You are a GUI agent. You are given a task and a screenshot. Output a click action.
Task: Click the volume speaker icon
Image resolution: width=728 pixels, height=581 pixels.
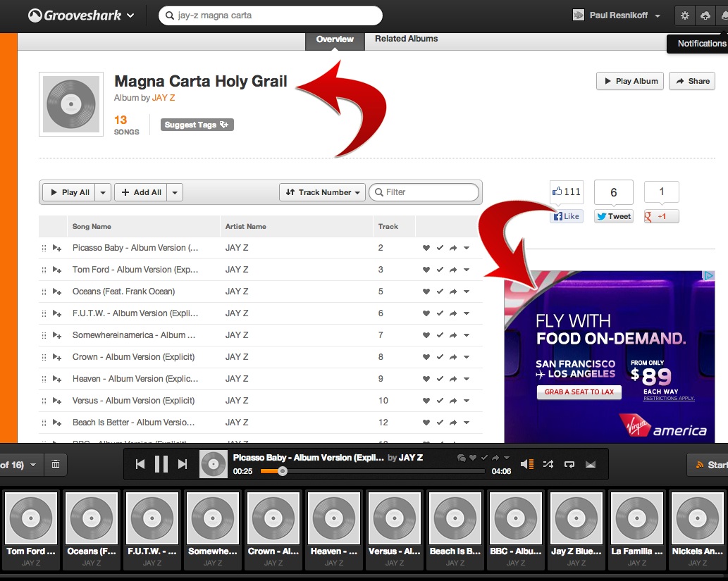click(527, 464)
